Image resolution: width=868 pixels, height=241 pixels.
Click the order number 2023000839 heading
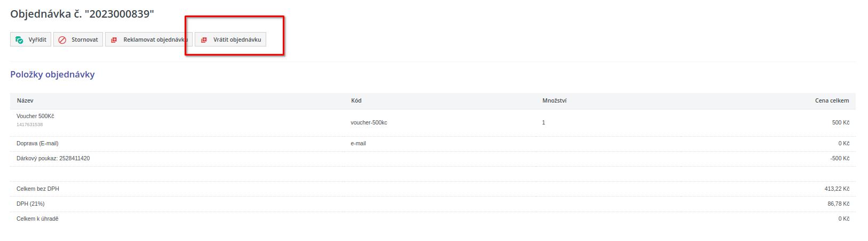click(82, 14)
